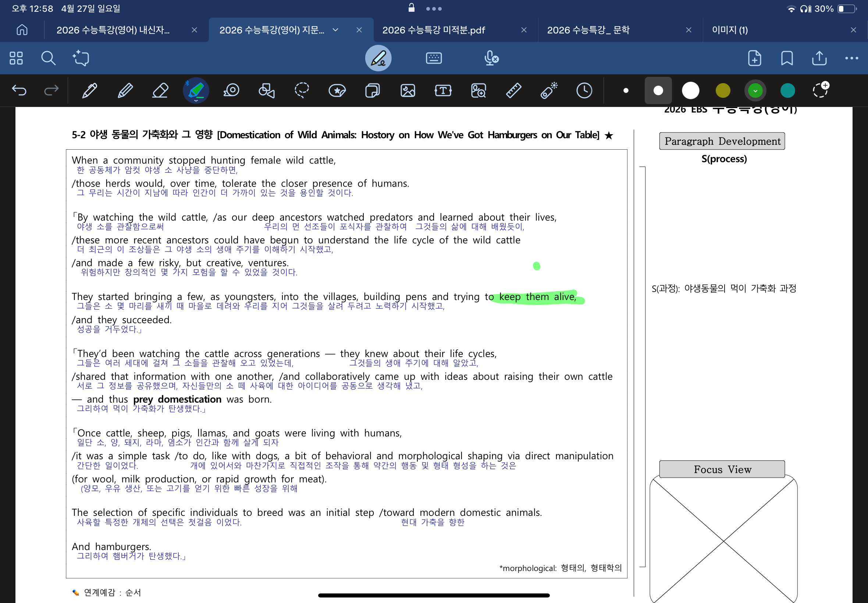The height and width of the screenshot is (603, 868).
Task: Open the thumbnail grid view
Action: pos(16,58)
